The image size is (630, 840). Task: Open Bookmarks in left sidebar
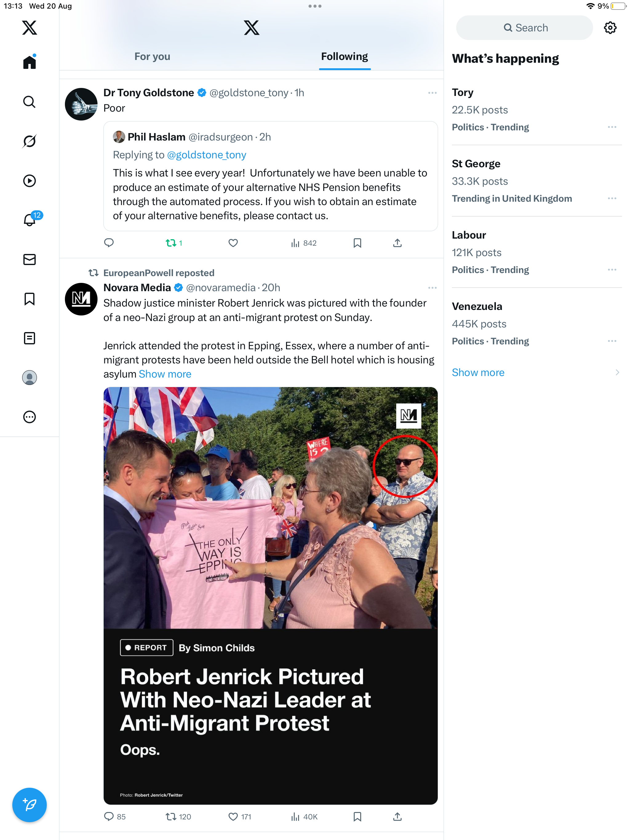pyautogui.click(x=29, y=299)
